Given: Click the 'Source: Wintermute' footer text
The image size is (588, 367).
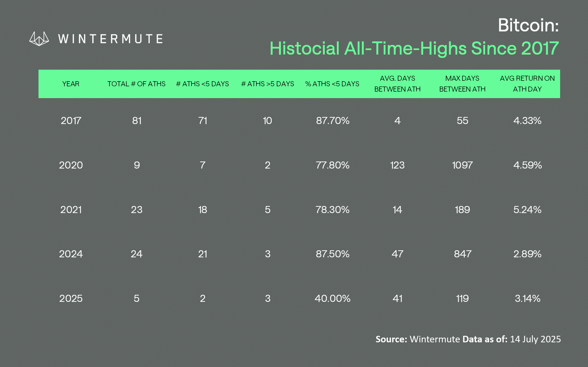Looking at the screenshot, I should click(x=418, y=339).
